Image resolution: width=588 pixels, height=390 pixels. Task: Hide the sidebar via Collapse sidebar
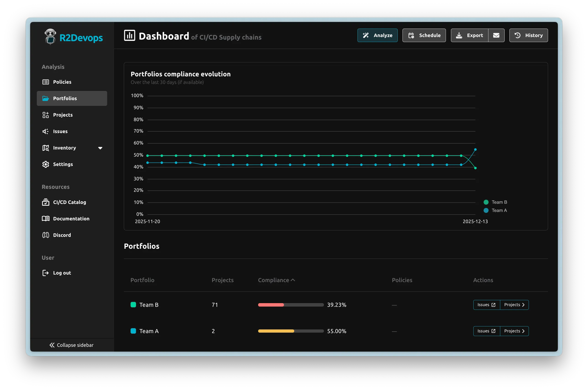(72, 345)
